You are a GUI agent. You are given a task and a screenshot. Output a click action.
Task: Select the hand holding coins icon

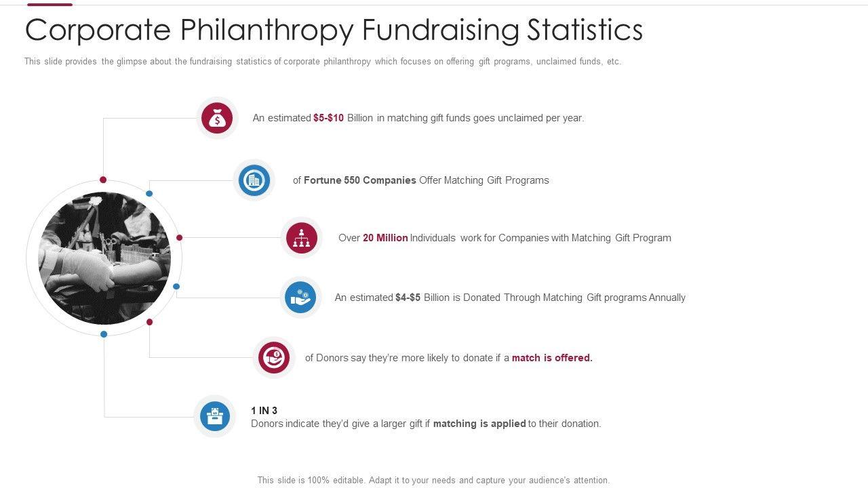[300, 298]
